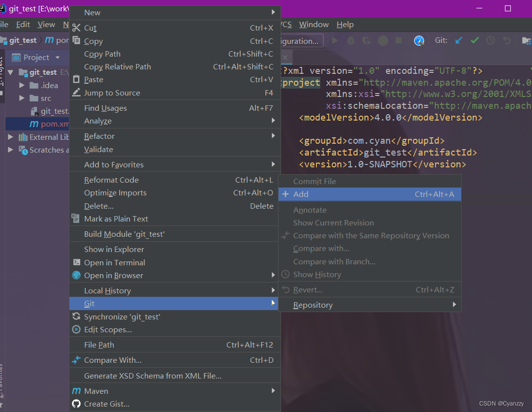The height and width of the screenshot is (412, 532).
Task: Expand the Analyze submenu
Action: point(273,121)
